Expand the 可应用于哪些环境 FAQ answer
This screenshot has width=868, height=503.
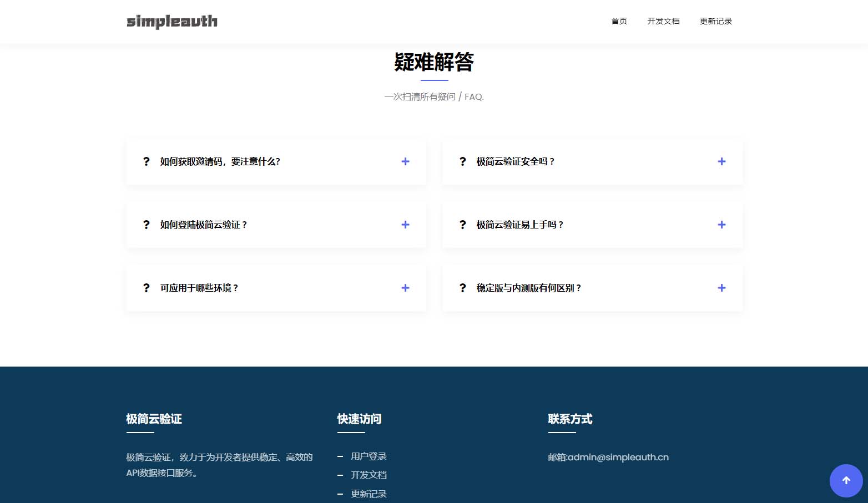click(x=405, y=288)
